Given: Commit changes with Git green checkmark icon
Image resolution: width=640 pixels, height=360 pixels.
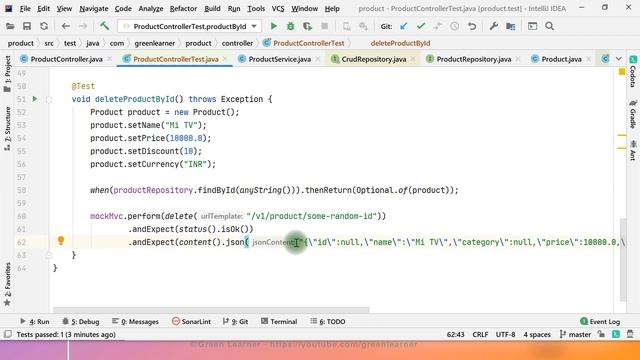Looking at the screenshot, I should click(421, 27).
